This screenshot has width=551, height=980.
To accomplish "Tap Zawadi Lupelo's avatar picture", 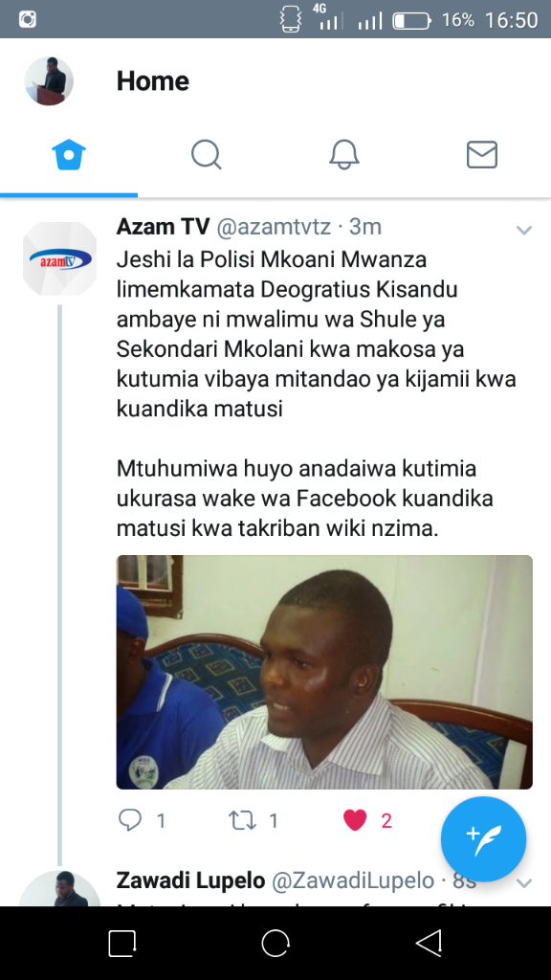I will [x=60, y=888].
